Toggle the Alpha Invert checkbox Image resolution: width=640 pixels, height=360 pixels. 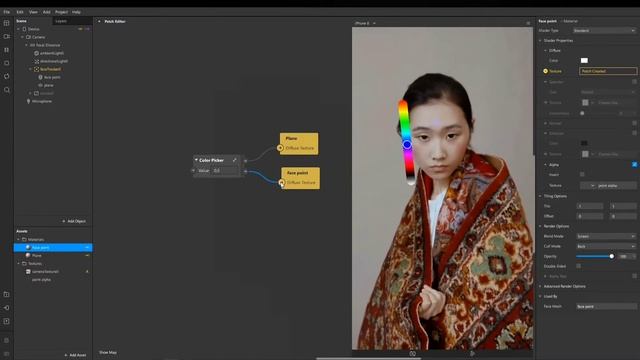pos(582,174)
